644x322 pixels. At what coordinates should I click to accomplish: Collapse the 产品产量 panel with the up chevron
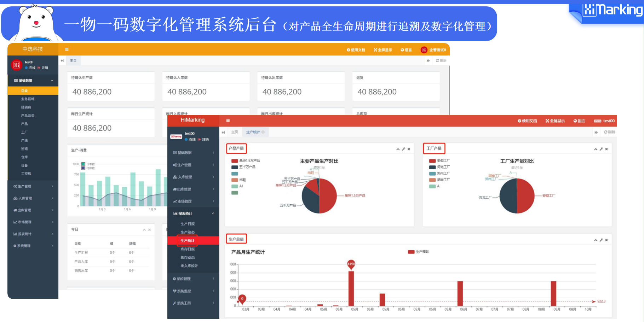[x=398, y=149]
